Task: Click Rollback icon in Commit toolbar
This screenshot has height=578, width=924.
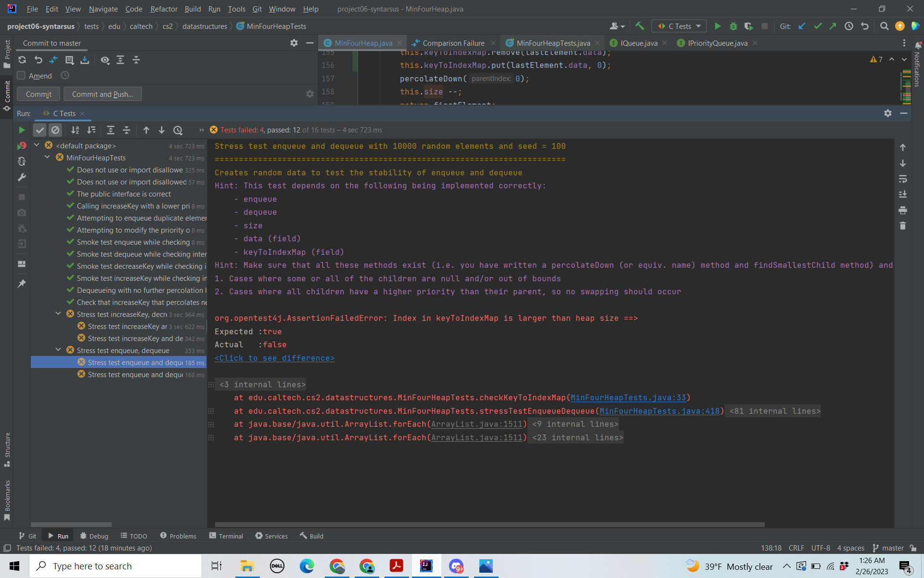Action: pyautogui.click(x=38, y=60)
